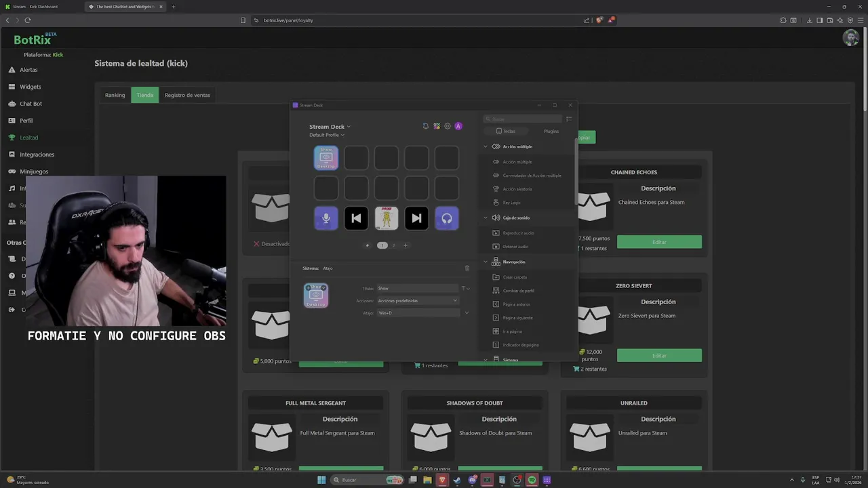
Task: Open Stream Deck app from the taskbar
Action: click(547, 480)
